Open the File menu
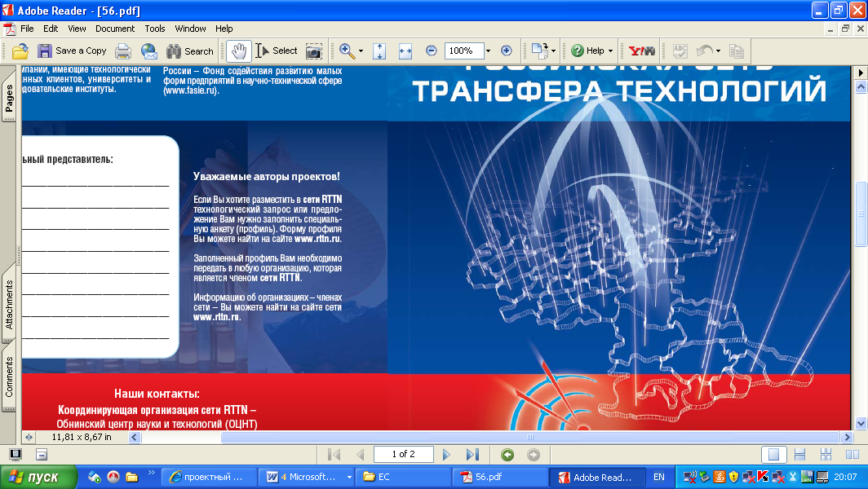868x489 pixels. pyautogui.click(x=27, y=29)
